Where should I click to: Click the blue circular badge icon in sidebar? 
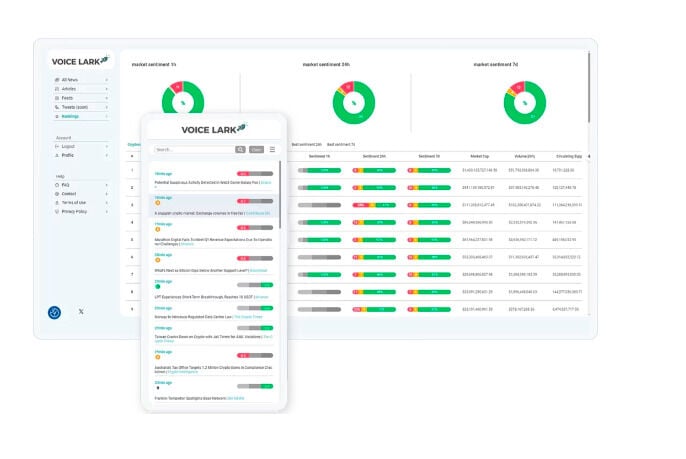click(x=54, y=312)
